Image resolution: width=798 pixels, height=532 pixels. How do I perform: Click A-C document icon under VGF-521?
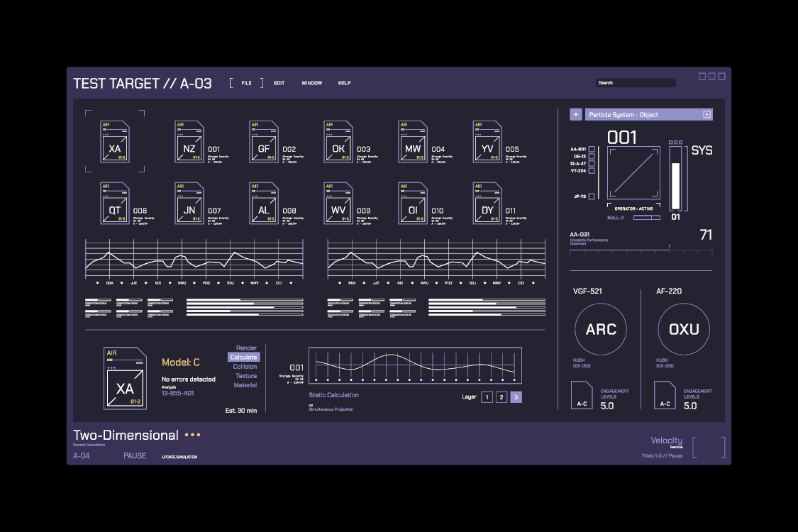coord(582,396)
